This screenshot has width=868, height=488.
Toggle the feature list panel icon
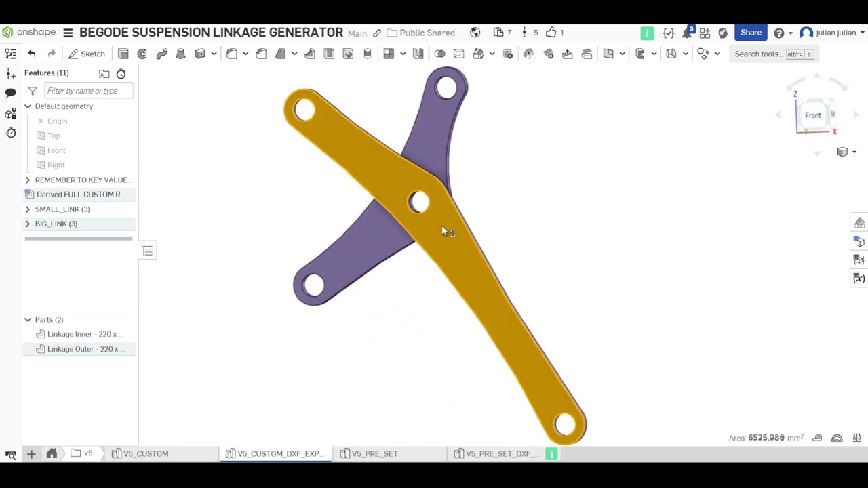tap(11, 54)
